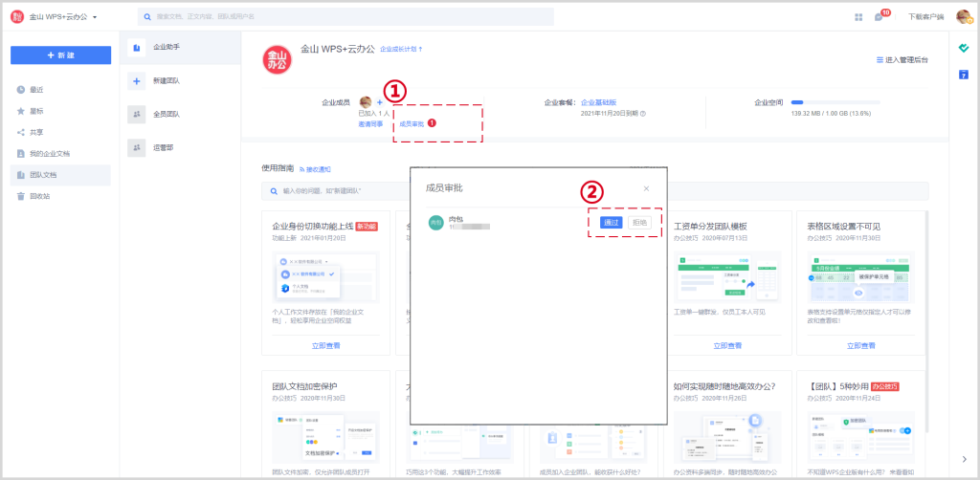The image size is (980, 480).
Task: Click the blue 新建 button
Action: [60, 55]
